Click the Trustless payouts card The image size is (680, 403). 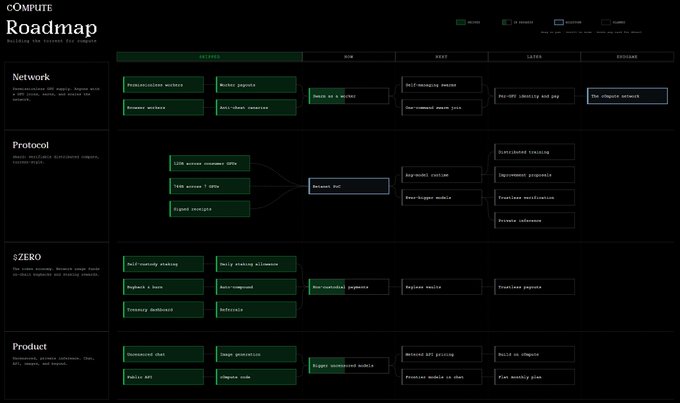[x=535, y=287]
